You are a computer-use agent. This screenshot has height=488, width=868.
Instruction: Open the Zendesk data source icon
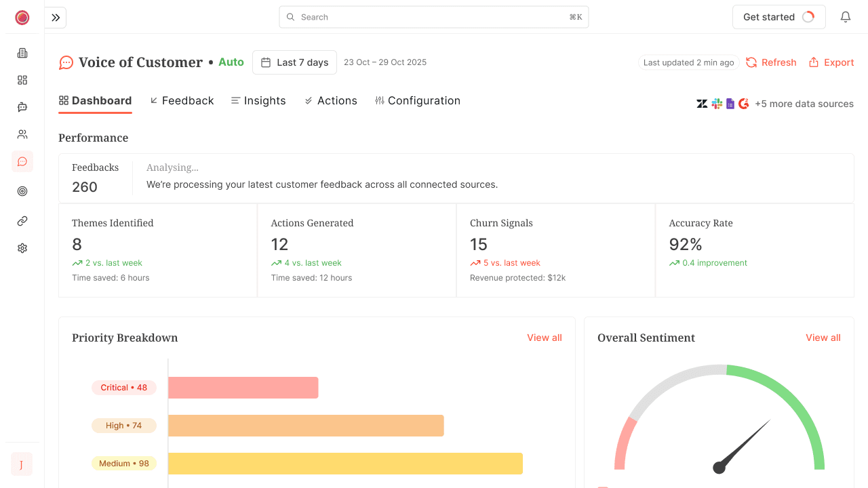[x=702, y=104]
